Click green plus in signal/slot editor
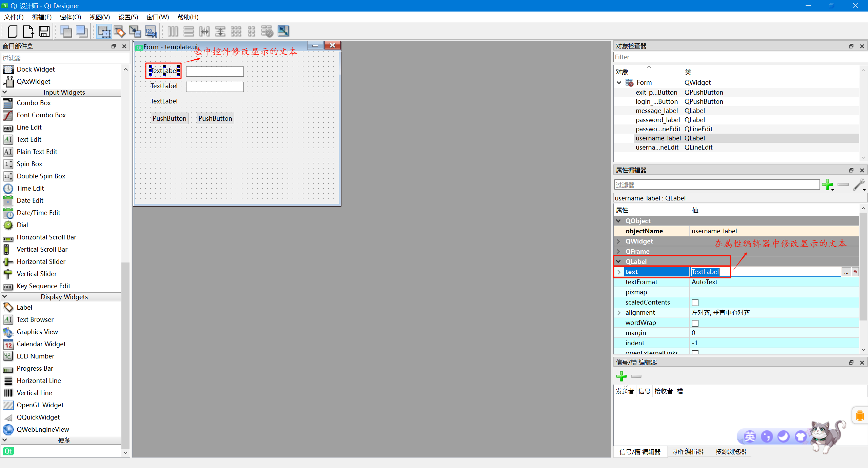 tap(621, 376)
